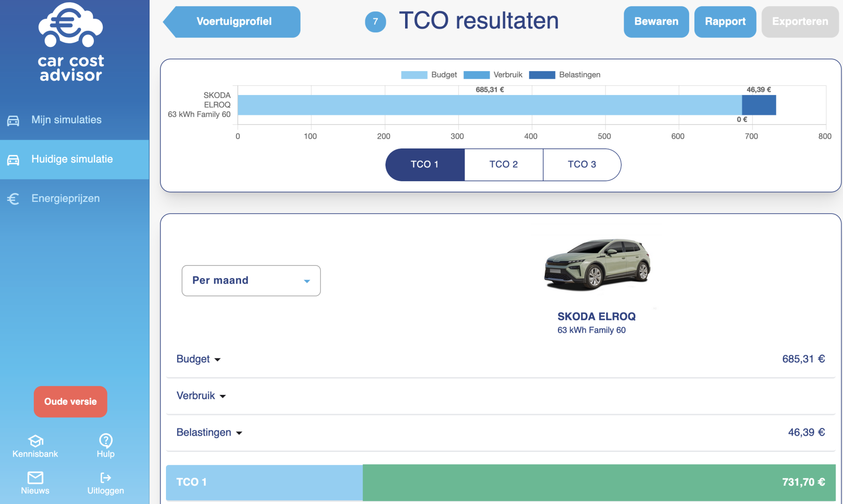The width and height of the screenshot is (843, 504).
Task: Click the car icon beside Huidige simulatie
Action: pos(13,160)
